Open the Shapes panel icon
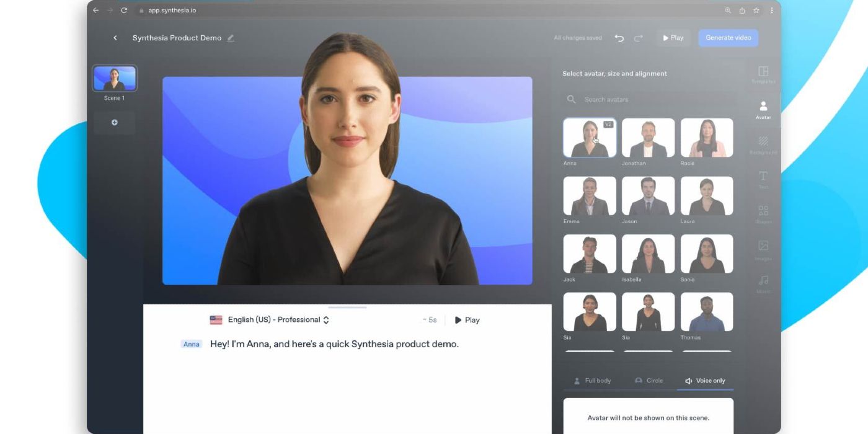This screenshot has height=434, width=868. 763,212
